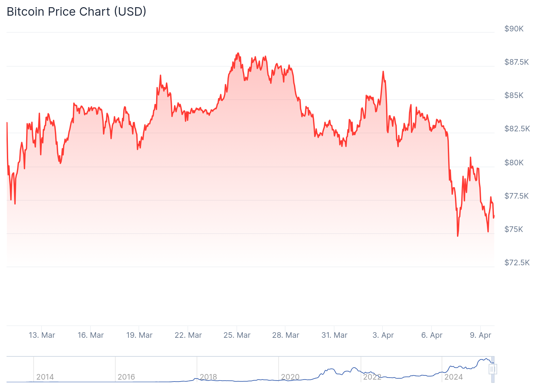Viewport: 537px width, 392px height.
Task: Select 2020 in the navigator timeline
Action: point(290,377)
